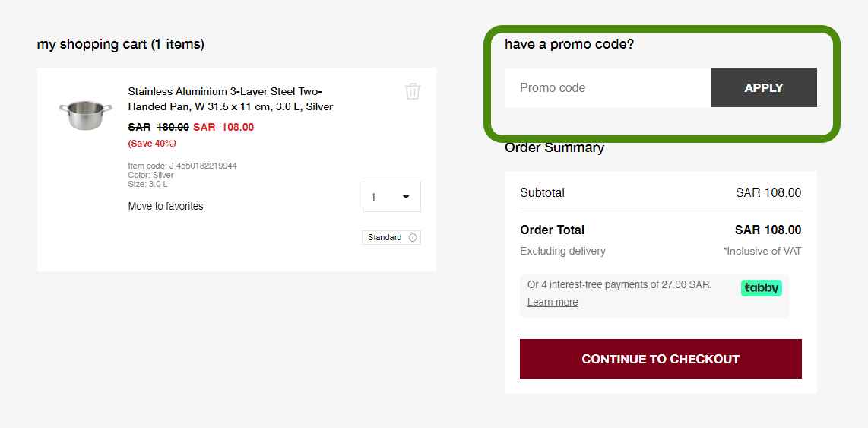Viewport: 868px width, 428px height.
Task: Click the Save 40% label
Action: point(152,143)
